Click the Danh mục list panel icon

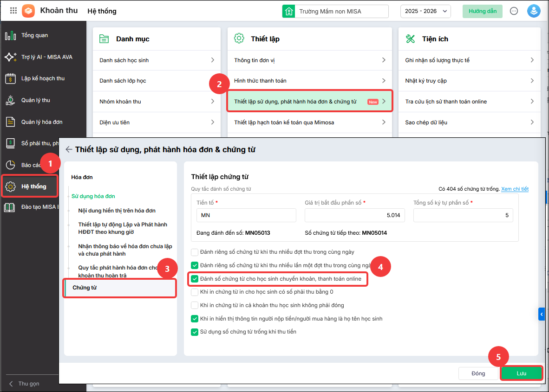click(104, 39)
